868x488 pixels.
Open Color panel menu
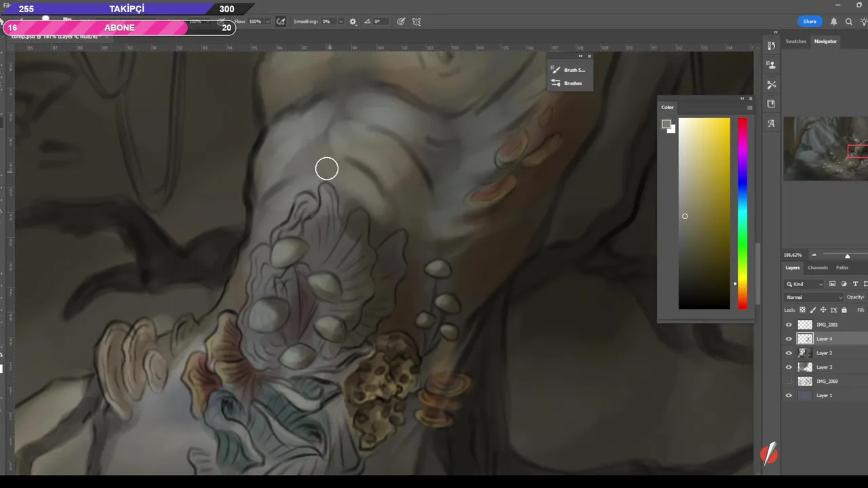click(x=749, y=107)
